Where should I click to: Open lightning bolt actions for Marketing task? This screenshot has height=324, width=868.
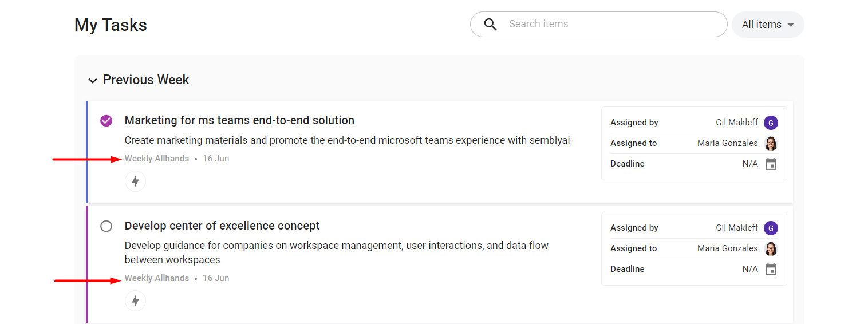point(135,181)
